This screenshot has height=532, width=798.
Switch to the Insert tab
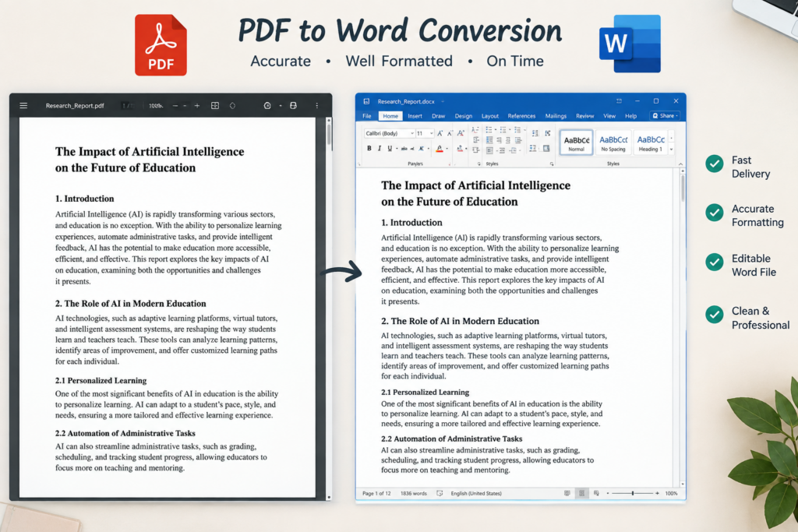click(415, 116)
